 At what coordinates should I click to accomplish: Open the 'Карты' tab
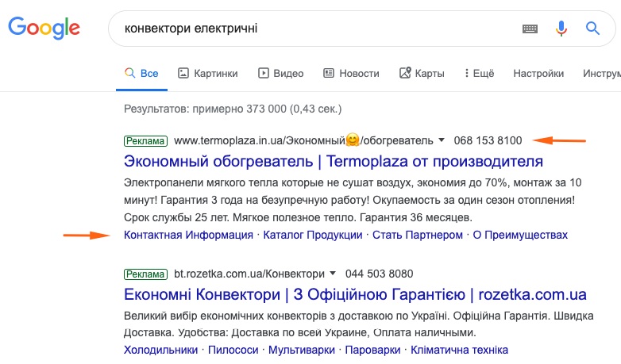click(422, 73)
